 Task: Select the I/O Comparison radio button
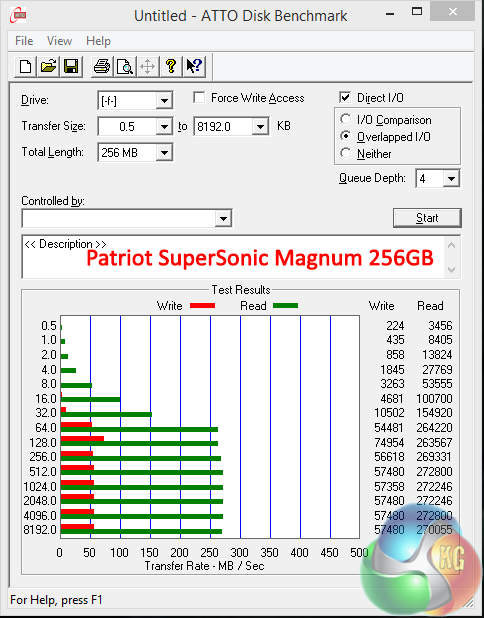click(346, 119)
